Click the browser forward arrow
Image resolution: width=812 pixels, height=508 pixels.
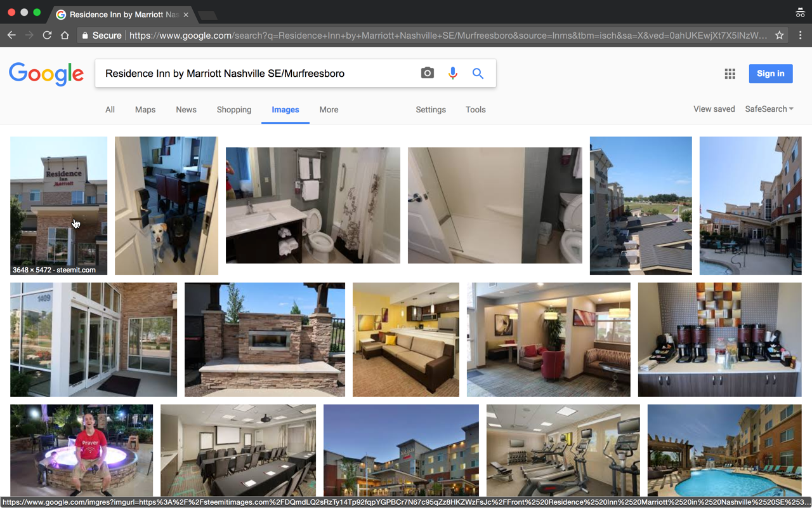point(29,36)
